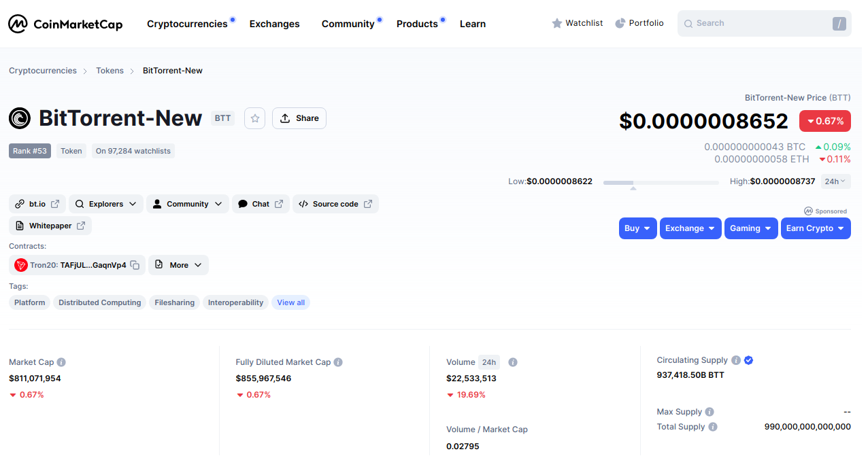Click the $811,071,954 market cap value
Screen dimensions: 868x456
click(x=35, y=379)
